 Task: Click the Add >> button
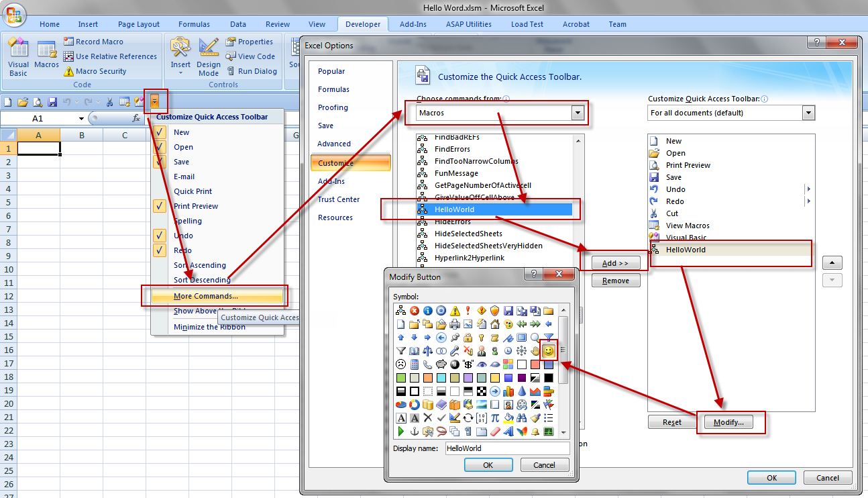pos(615,263)
